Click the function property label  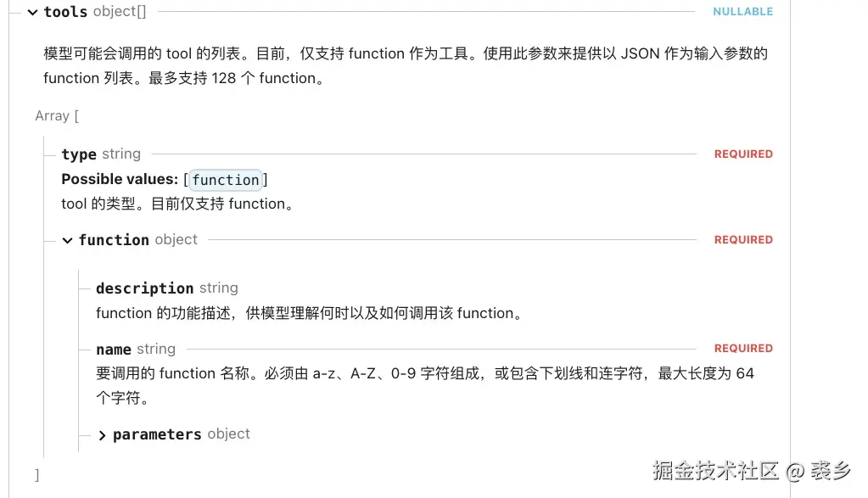coord(114,240)
